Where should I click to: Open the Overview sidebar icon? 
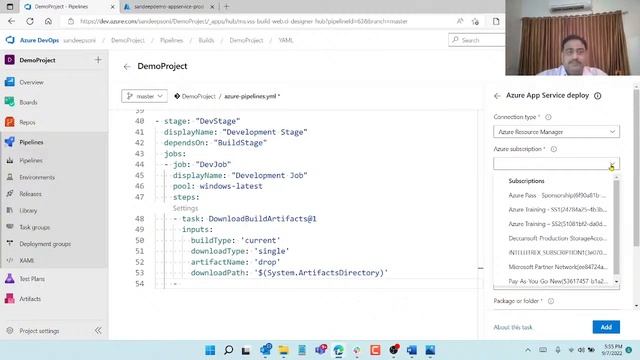coord(10,82)
